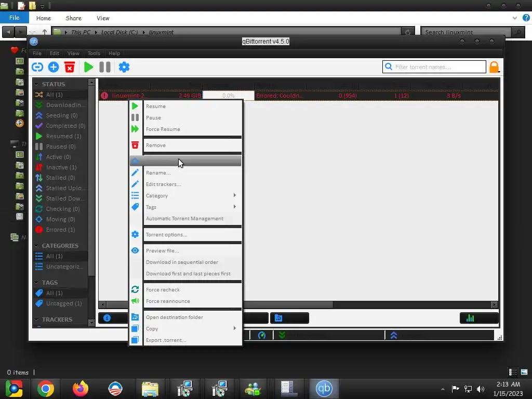Click Rename... in the context menu
Screen dimensions: 532x399
pyautogui.click(x=185, y=172)
